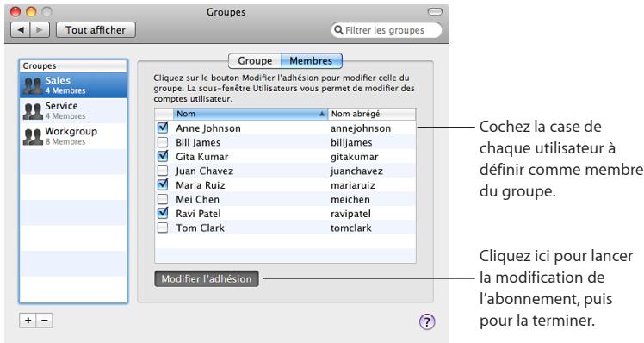Click Modifier l'adhésion button
The image size is (644, 343).
click(x=206, y=278)
